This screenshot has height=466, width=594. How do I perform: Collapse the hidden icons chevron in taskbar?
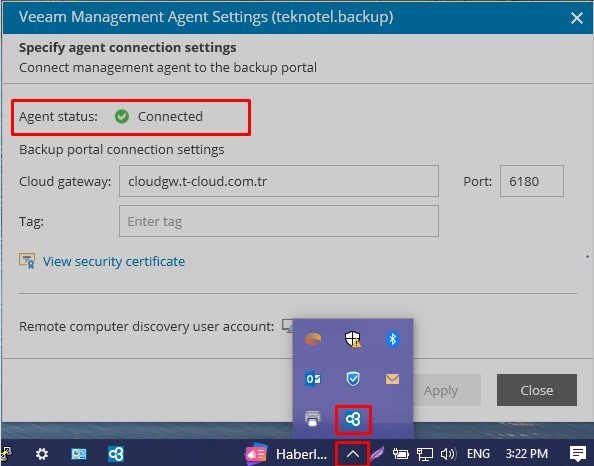coord(352,453)
